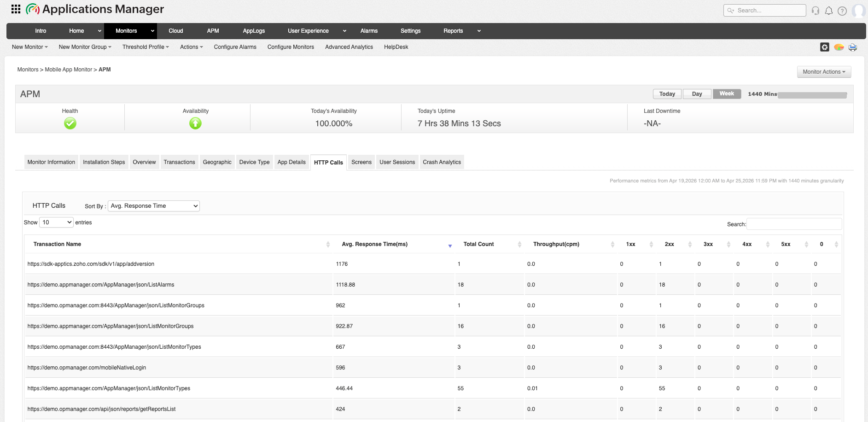Sort by Throughput(cpm) column arrows
The image size is (868, 422).
click(x=612, y=244)
